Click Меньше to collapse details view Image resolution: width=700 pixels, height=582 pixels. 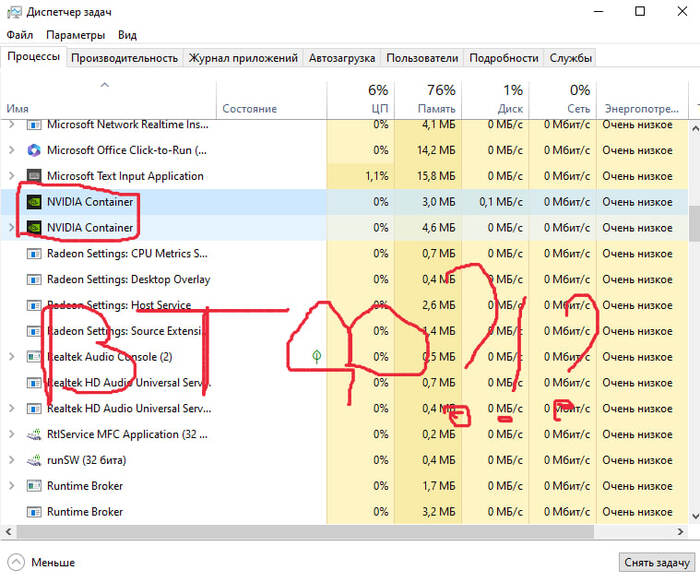point(41,562)
